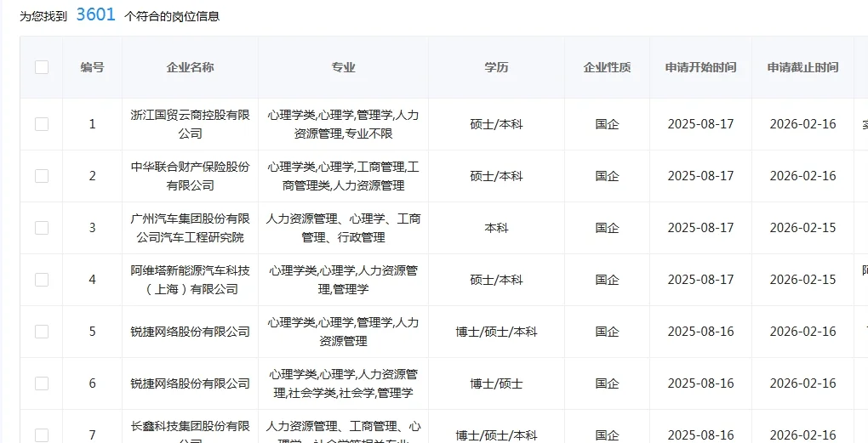868x443 pixels.
Task: Open 锐捷网络股份有限公司 in row 6
Action: [x=190, y=383]
